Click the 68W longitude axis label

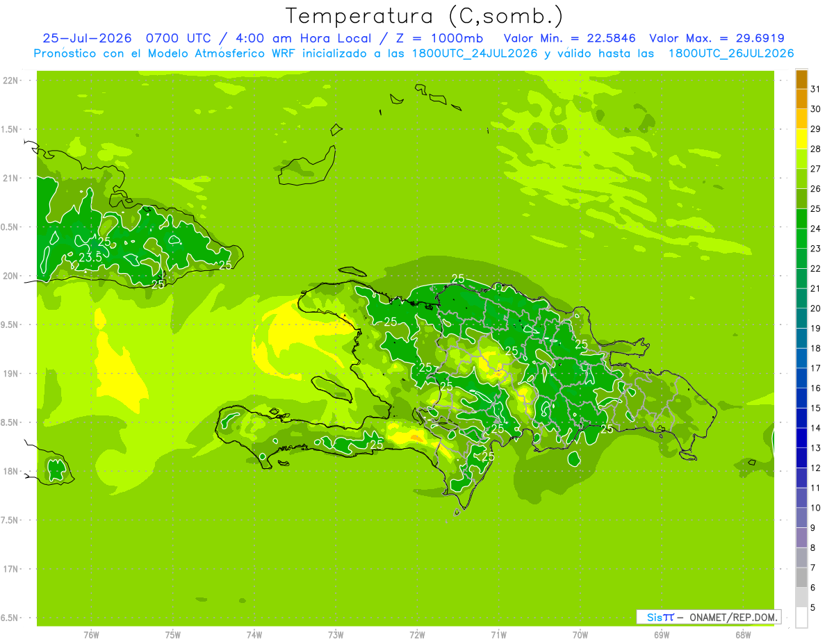coord(743,634)
